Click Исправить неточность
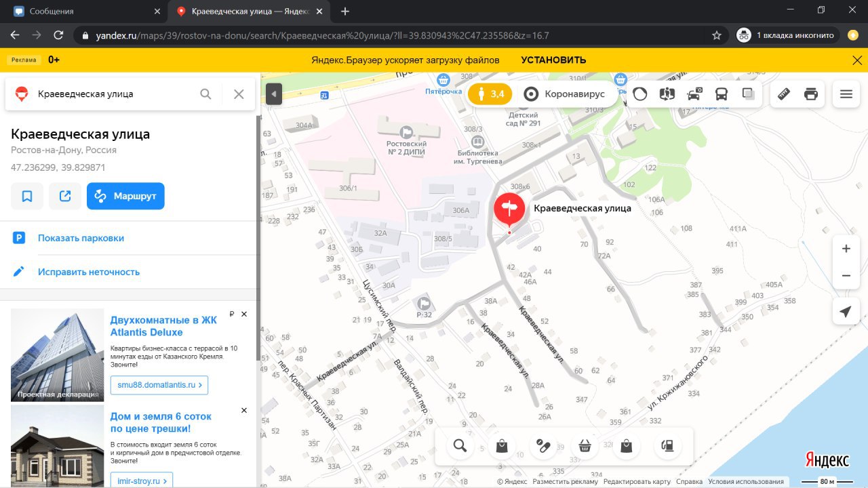Viewport: 868px width, 488px height. click(x=89, y=272)
